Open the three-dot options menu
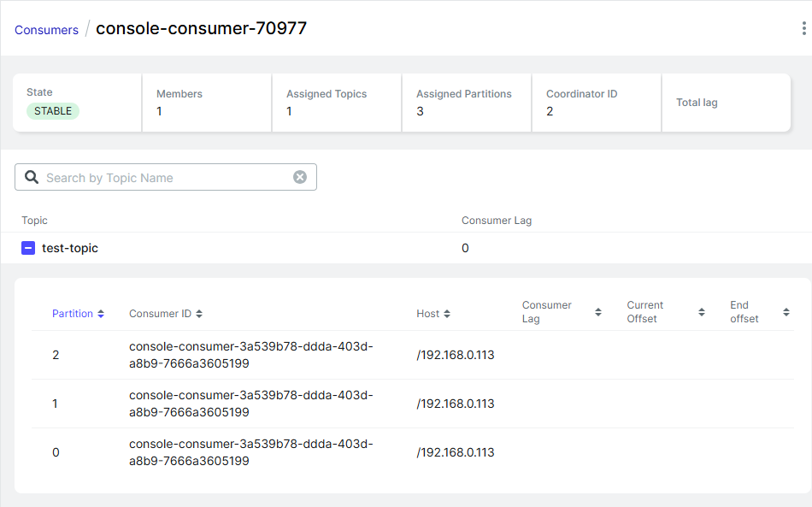Screen dimensions: 812x507 [803, 28]
